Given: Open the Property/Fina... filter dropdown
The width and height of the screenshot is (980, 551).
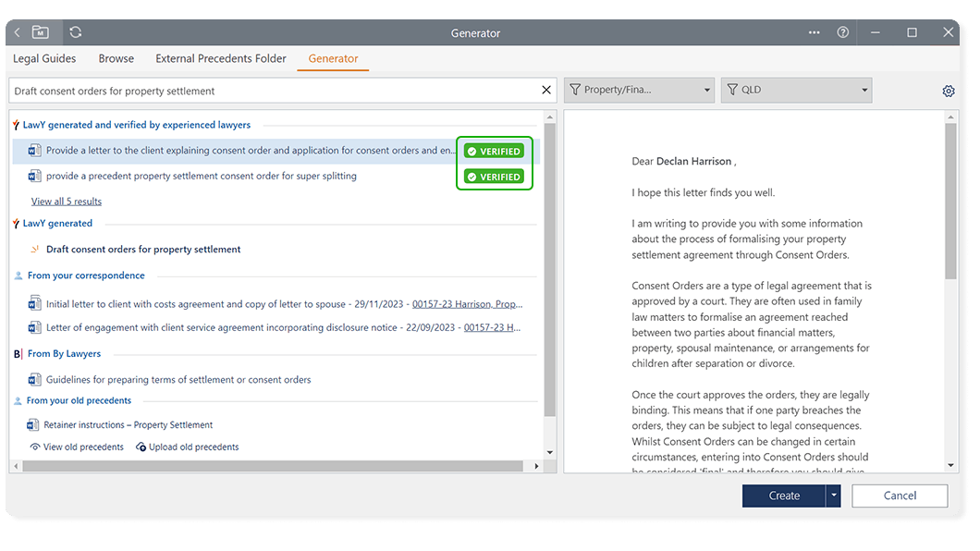Looking at the screenshot, I should click(640, 90).
